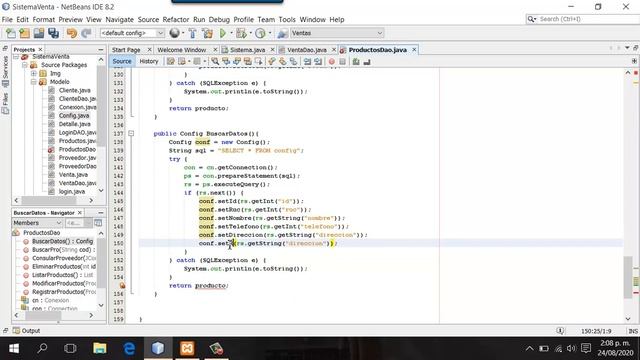Open the Navigate menu
Screen dimensions: 640x360
click(120, 20)
